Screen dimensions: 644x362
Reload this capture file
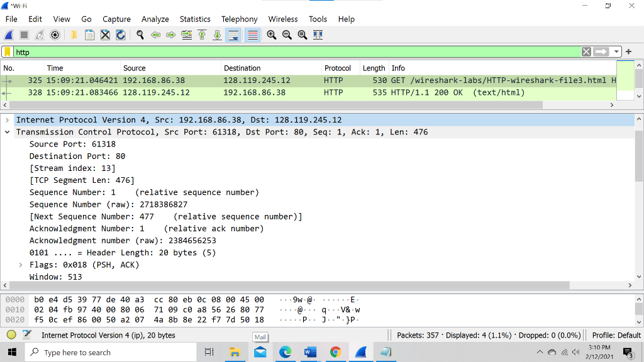119,35
